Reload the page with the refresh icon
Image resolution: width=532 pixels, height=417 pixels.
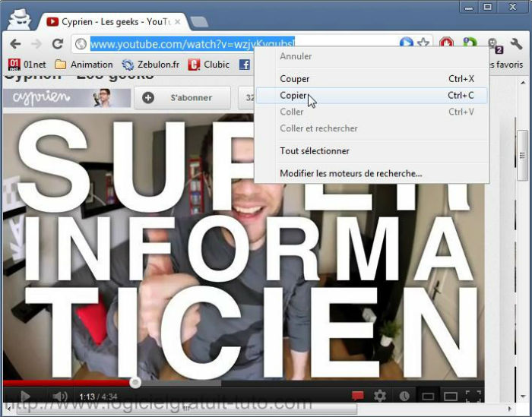[x=58, y=44]
